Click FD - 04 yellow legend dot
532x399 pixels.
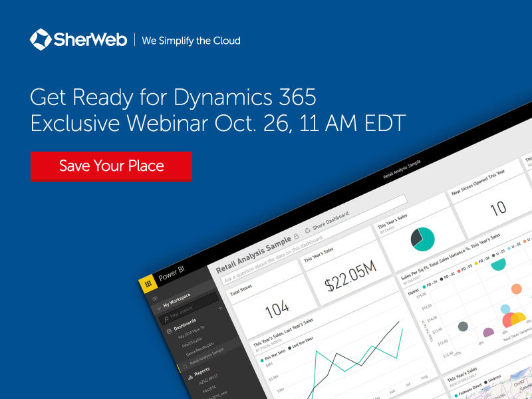[475, 262]
